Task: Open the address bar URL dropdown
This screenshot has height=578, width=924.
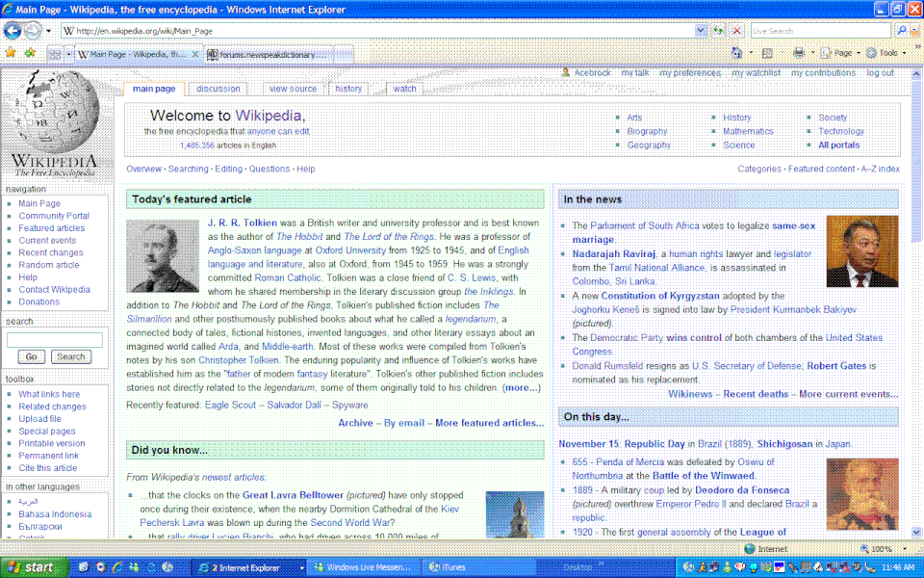Action: [701, 31]
